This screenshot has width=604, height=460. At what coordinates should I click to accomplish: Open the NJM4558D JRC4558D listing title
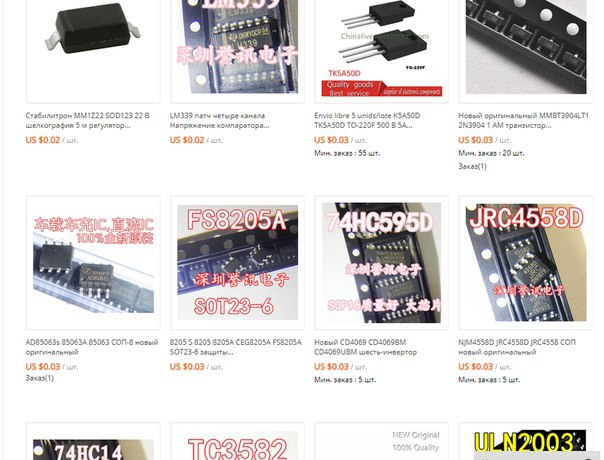tap(517, 347)
